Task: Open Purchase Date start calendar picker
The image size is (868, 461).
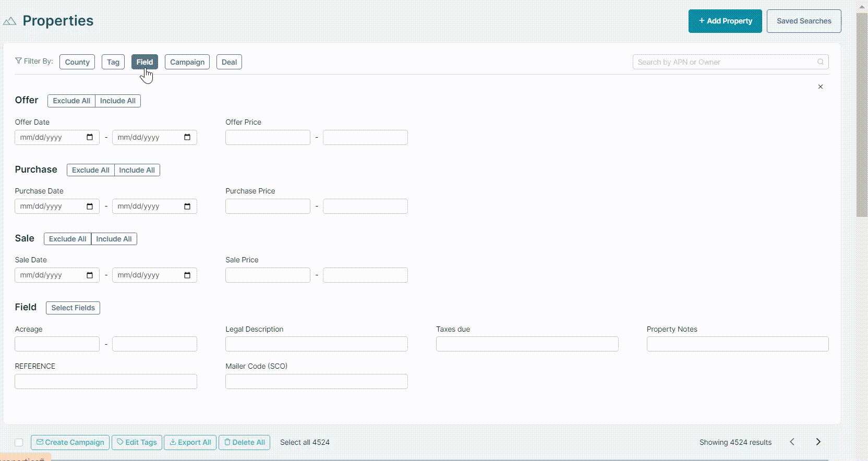Action: [90, 206]
